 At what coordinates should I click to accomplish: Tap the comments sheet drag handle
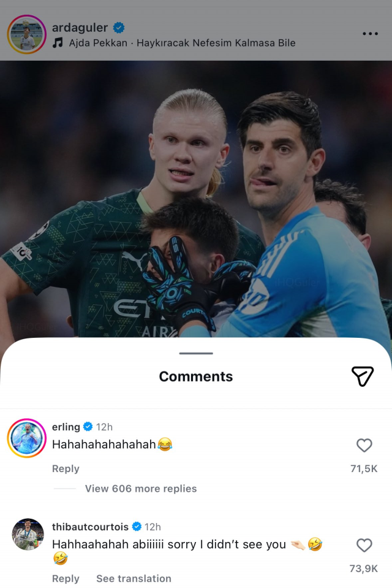[x=196, y=353]
